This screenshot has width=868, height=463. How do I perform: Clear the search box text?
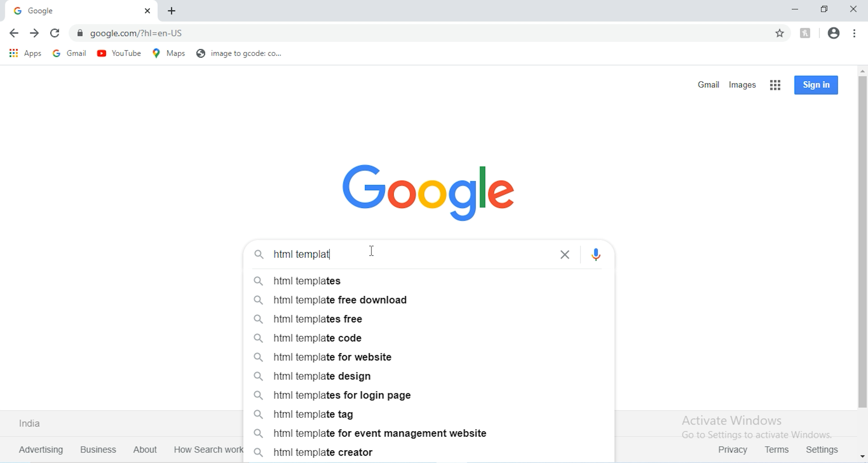tap(565, 255)
